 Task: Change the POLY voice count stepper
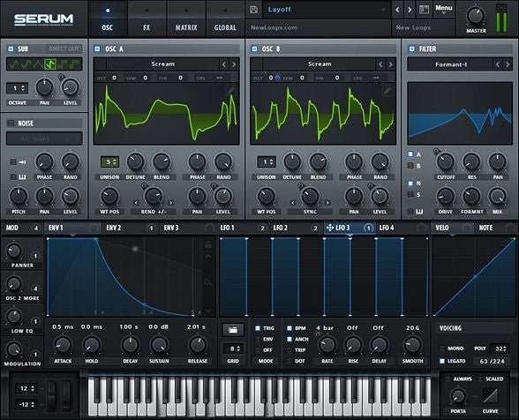tap(500, 349)
